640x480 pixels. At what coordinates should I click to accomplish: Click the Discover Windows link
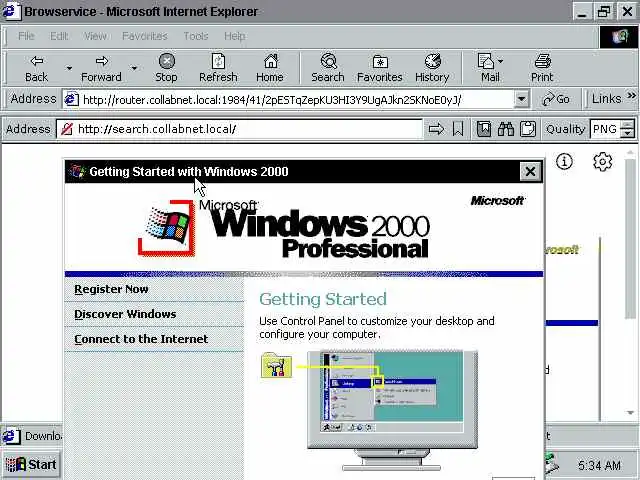125,314
